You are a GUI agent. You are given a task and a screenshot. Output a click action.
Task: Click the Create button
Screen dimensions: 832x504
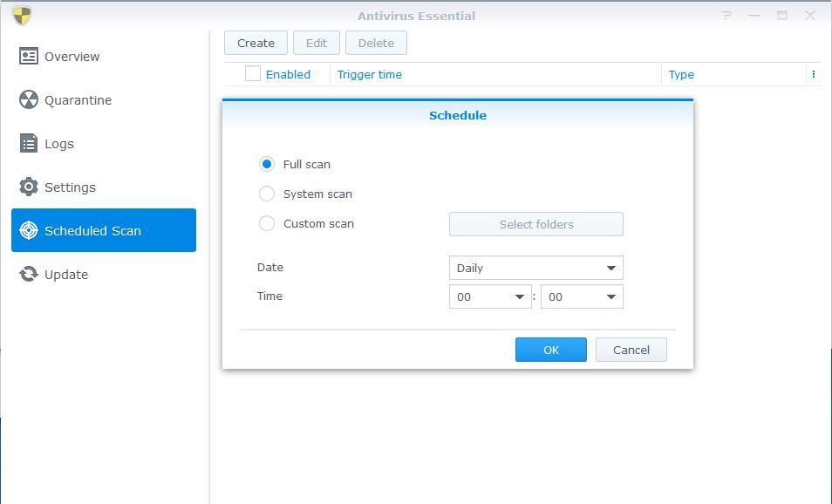pyautogui.click(x=256, y=43)
